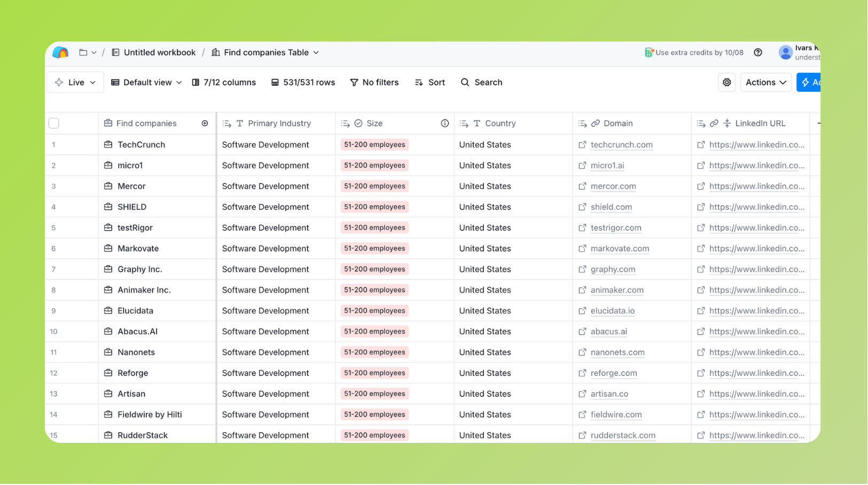The width and height of the screenshot is (868, 485).
Task: Click external link icon next to testrigor.com
Action: (x=582, y=228)
